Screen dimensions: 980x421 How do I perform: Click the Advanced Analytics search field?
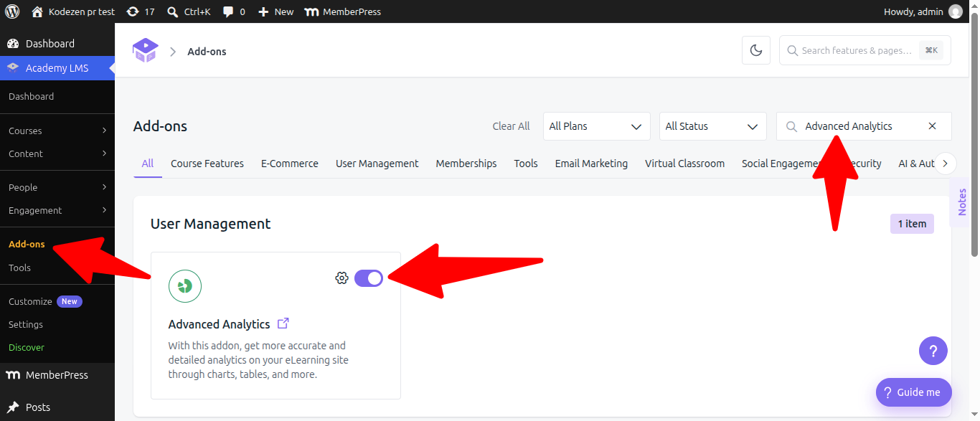(864, 126)
